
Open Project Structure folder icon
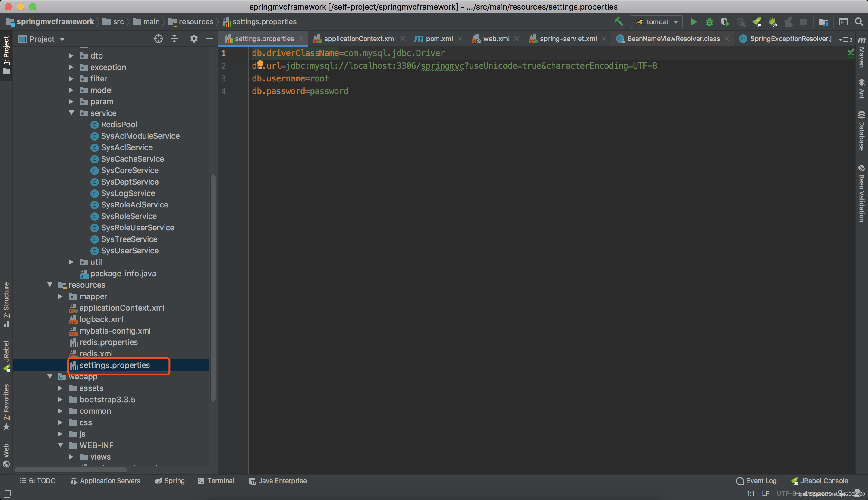823,22
